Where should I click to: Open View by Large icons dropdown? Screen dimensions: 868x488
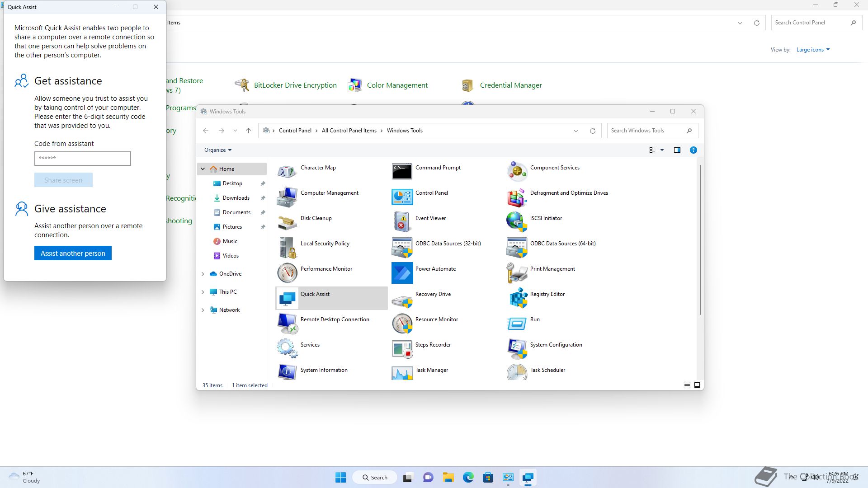pos(813,50)
